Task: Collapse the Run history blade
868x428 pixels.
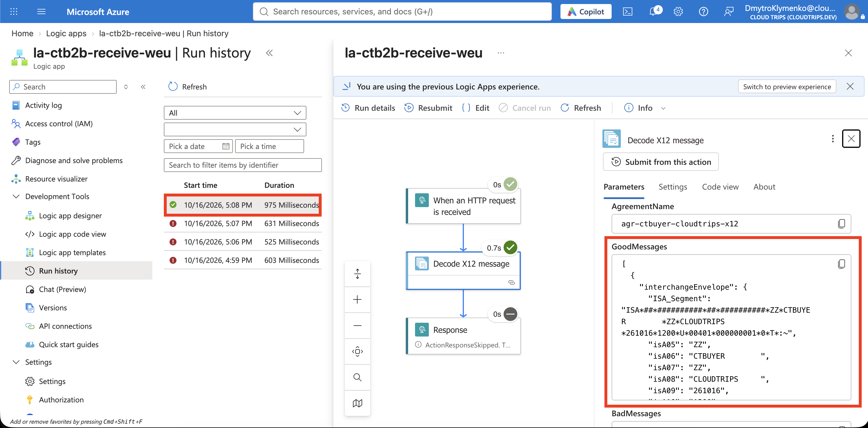Action: (x=269, y=53)
